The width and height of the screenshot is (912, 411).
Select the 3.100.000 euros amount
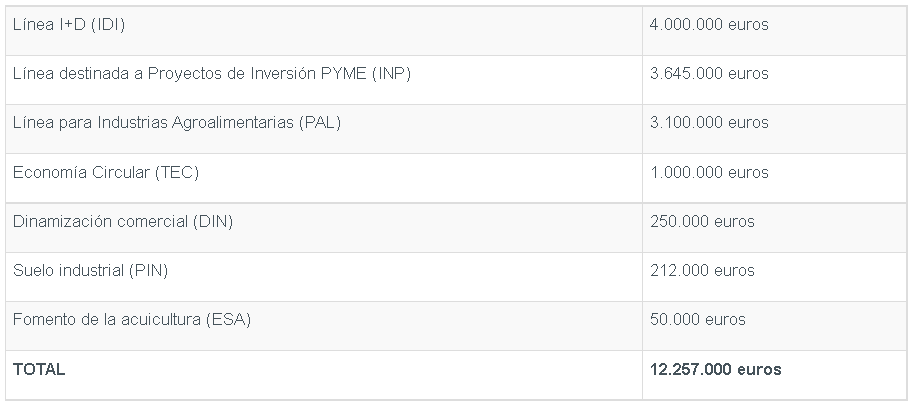pyautogui.click(x=709, y=123)
